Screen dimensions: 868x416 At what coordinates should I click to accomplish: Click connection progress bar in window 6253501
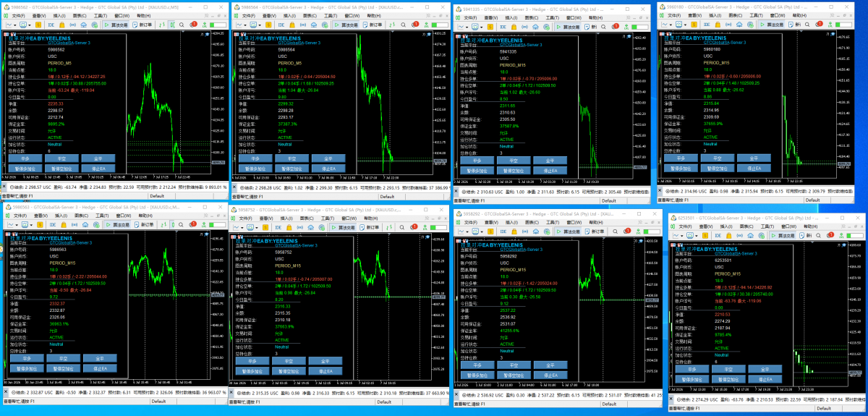tap(854, 236)
